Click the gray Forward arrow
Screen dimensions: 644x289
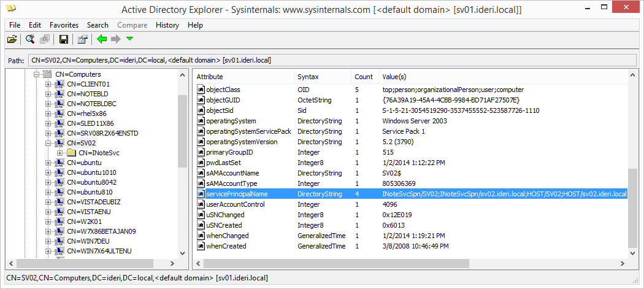tap(116, 39)
